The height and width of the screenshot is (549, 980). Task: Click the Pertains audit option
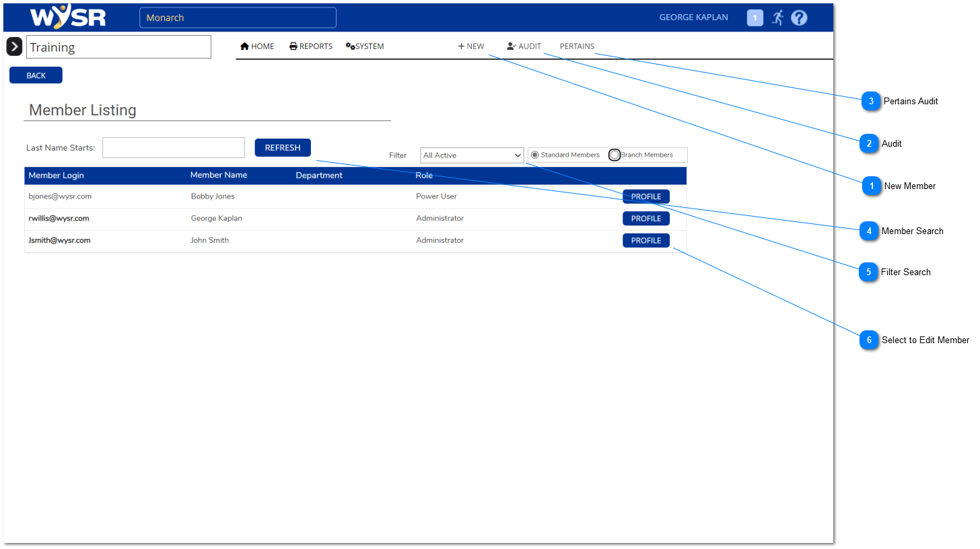click(x=577, y=46)
